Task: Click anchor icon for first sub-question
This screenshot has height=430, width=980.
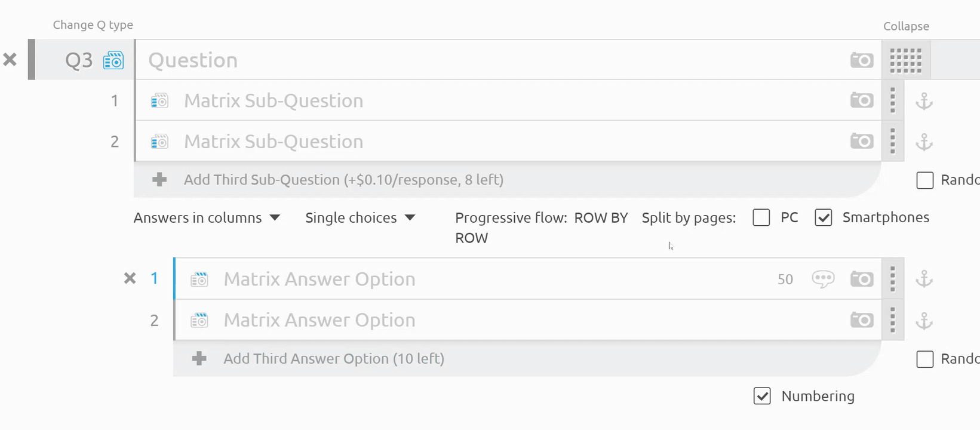Action: click(924, 102)
